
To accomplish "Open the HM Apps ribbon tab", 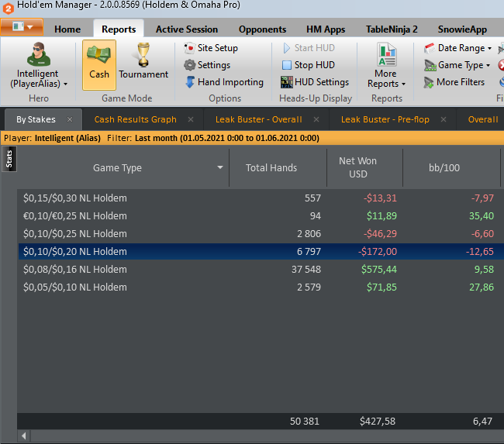I will click(326, 29).
